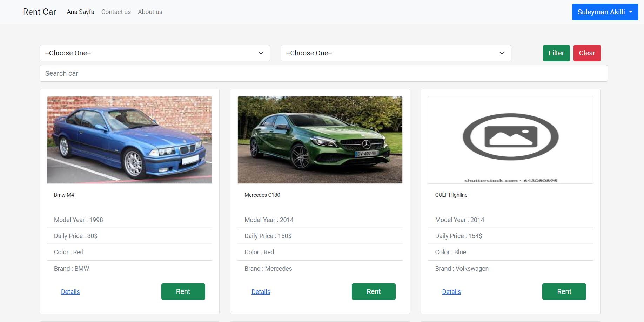Open the Contact us page
644x322 pixels.
pyautogui.click(x=116, y=12)
